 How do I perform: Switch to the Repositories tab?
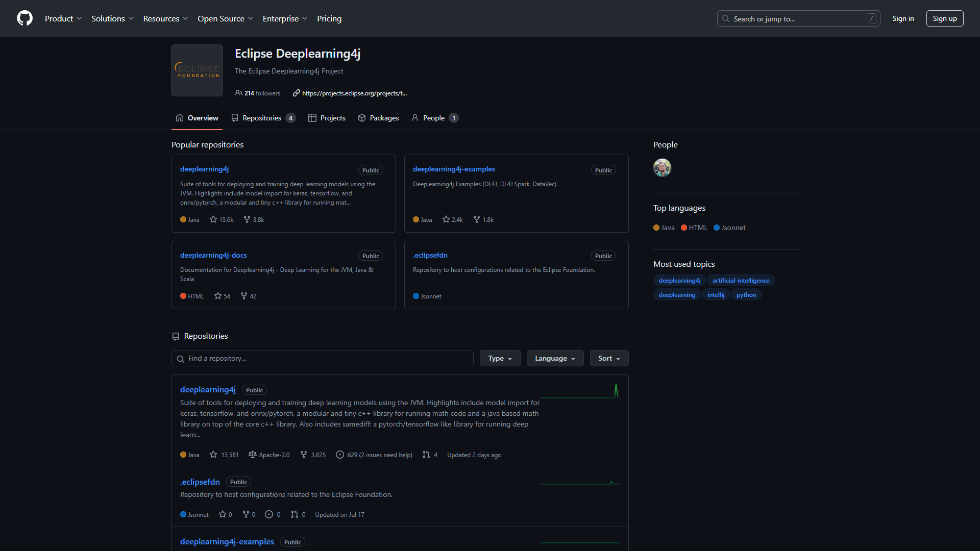coord(263,118)
